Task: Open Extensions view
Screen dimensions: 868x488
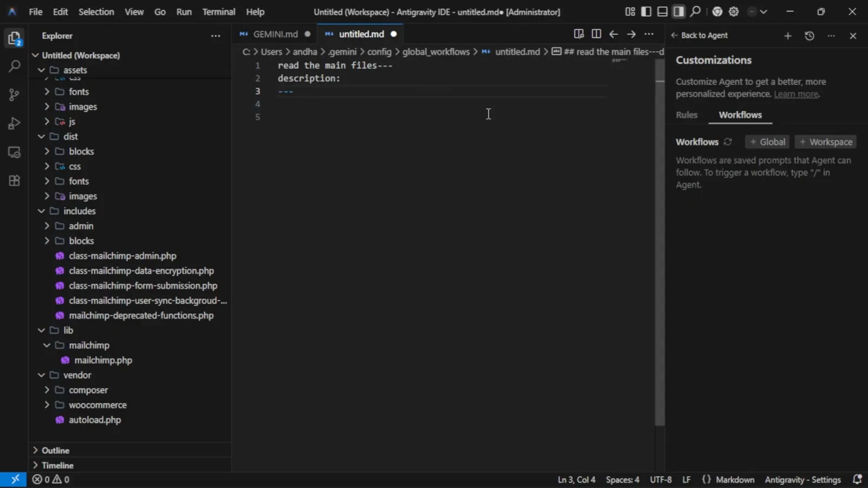Action: pyautogui.click(x=14, y=181)
